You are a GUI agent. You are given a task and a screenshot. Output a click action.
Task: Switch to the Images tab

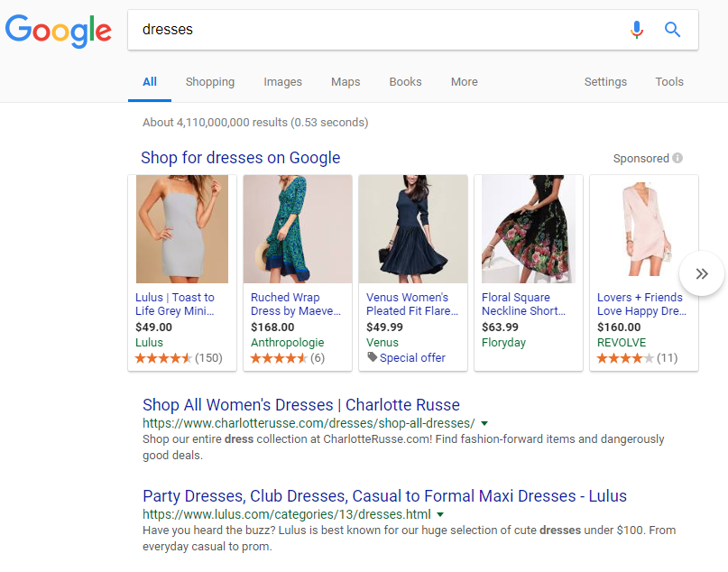[282, 82]
